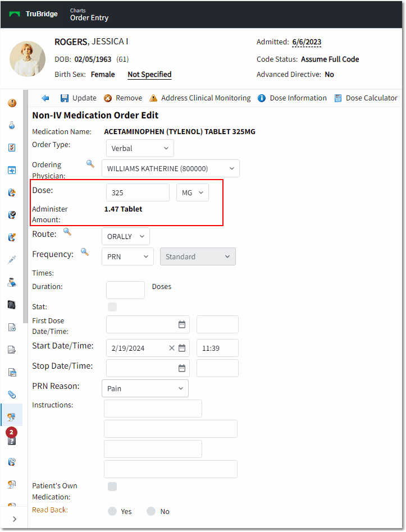Viewport: 406px width, 532px height.
Task: Click the Update save button
Action: [79, 98]
